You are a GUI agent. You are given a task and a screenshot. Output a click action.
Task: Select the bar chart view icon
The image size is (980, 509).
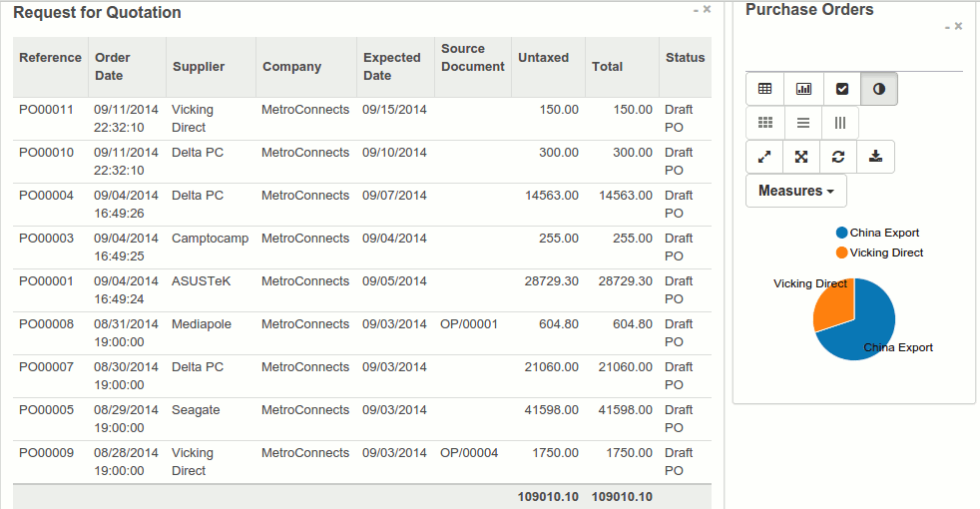tap(803, 89)
